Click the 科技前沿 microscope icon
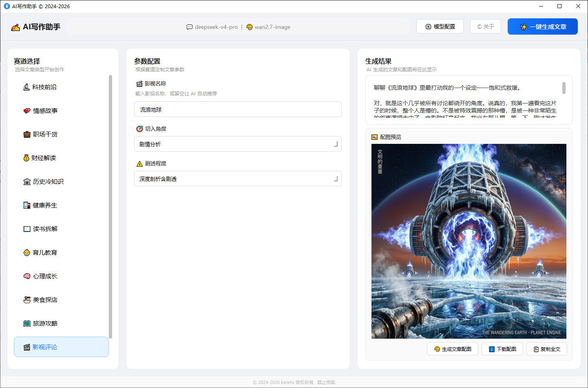Image resolution: width=588 pixels, height=388 pixels. [x=27, y=87]
